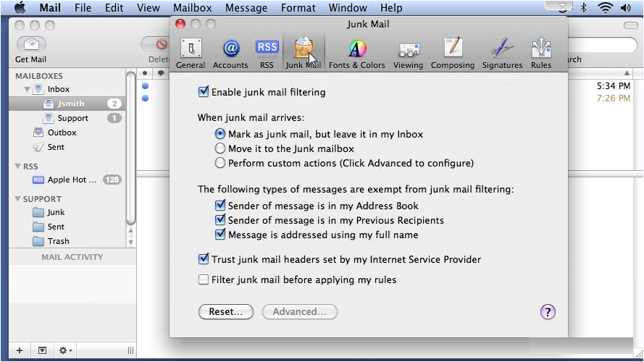Open the Window menu
The height and width of the screenshot is (362, 644).
click(348, 8)
